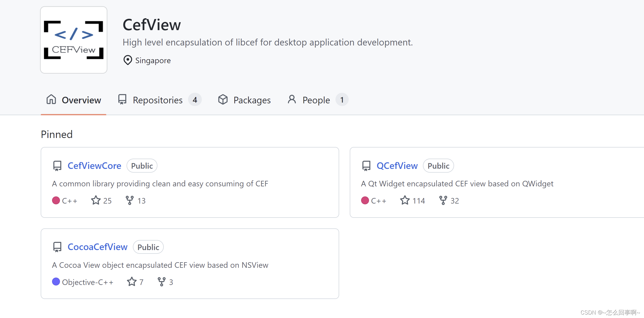The width and height of the screenshot is (644, 318).
Task: Click the Objective-C++ language dot on CocoaCefView
Action: [x=56, y=282]
